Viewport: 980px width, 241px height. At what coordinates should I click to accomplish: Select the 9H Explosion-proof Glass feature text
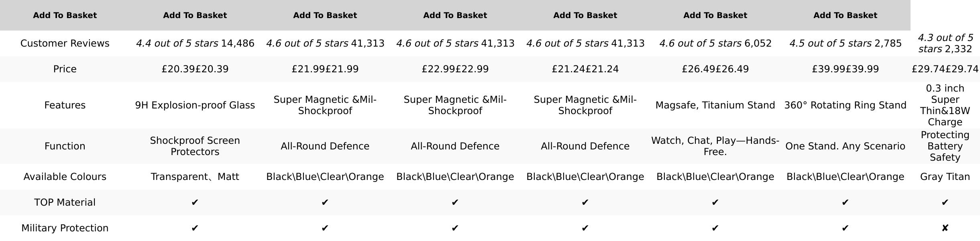coord(195,105)
